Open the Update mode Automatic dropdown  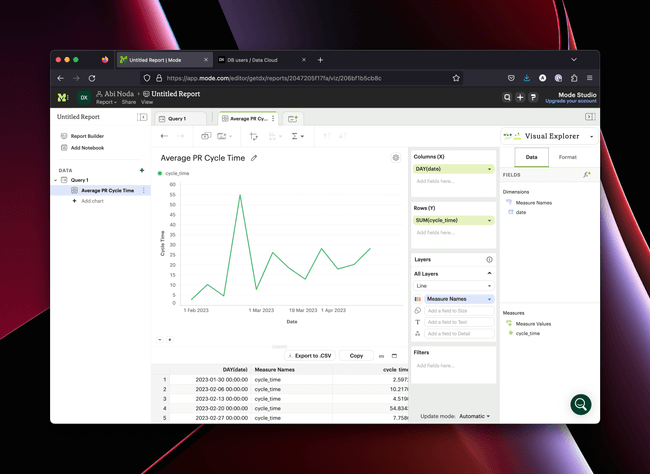pos(475,416)
